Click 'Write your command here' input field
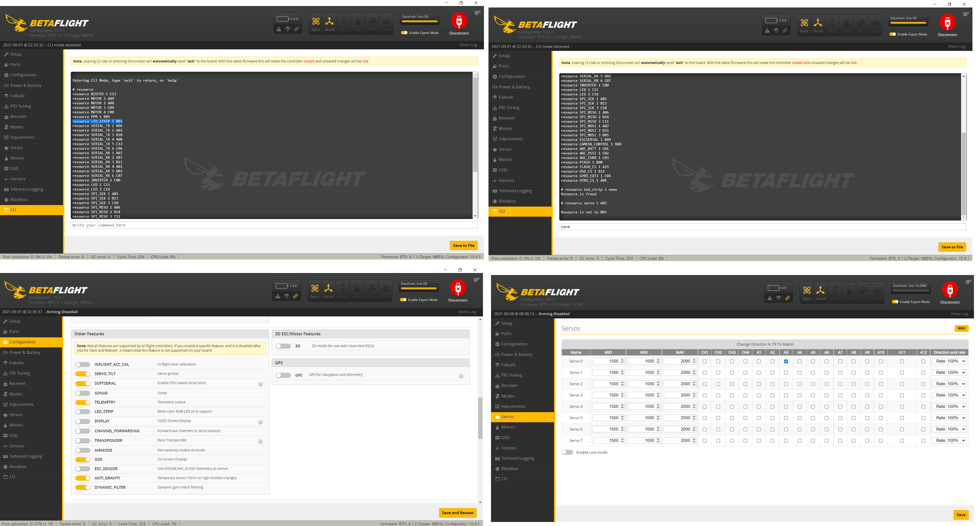980x526 pixels. [x=274, y=225]
